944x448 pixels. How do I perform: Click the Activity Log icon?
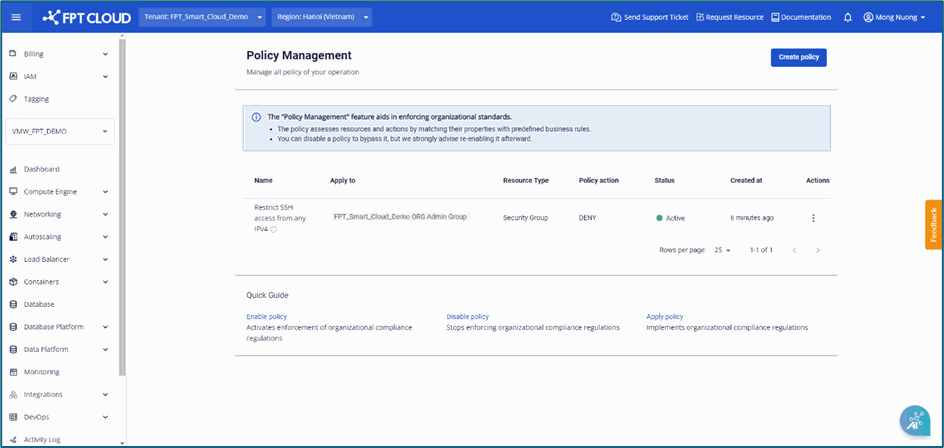[x=13, y=440]
